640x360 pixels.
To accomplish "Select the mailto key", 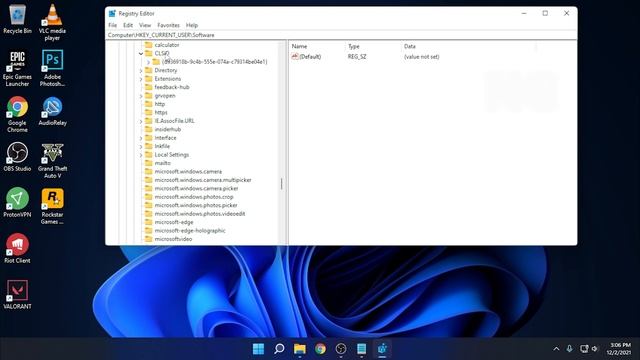I will pyautogui.click(x=162, y=163).
